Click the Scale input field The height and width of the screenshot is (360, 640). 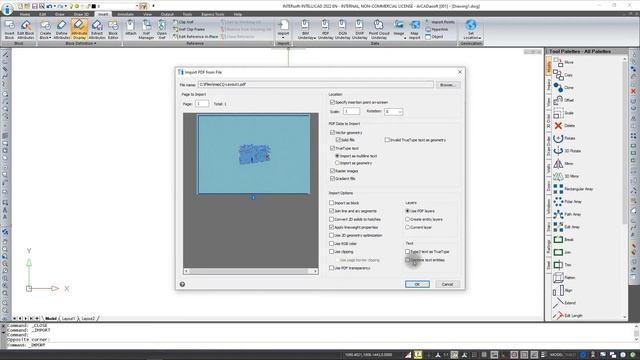click(351, 111)
